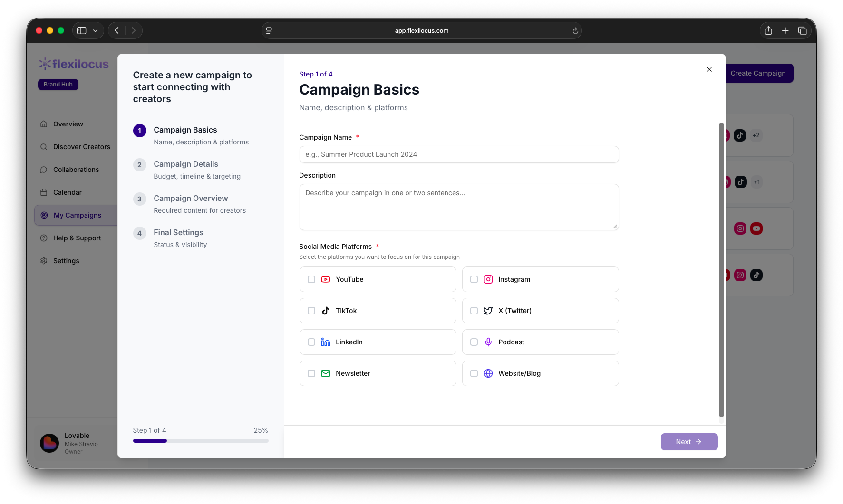Click the Website/Blog globe icon
Image resolution: width=843 pixels, height=504 pixels.
(x=488, y=373)
